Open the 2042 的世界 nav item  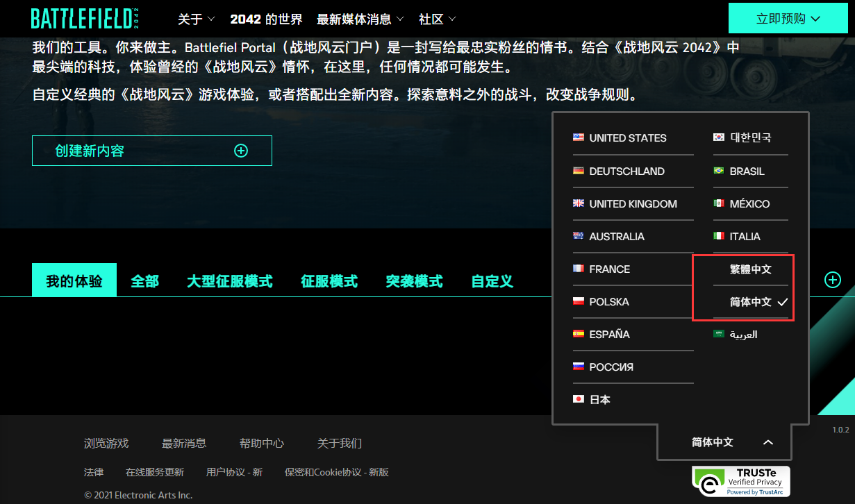(267, 19)
